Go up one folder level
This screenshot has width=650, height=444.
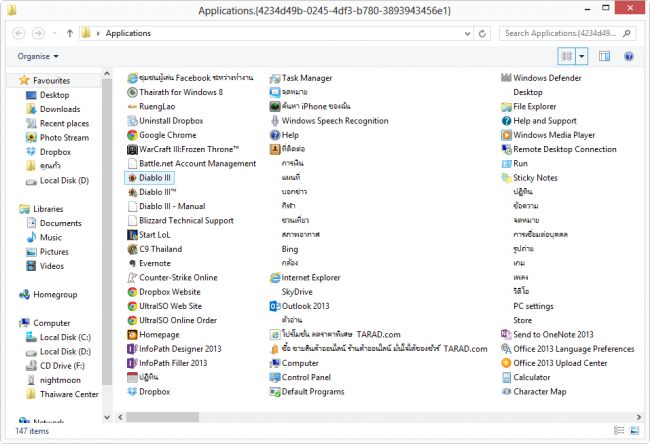point(70,33)
